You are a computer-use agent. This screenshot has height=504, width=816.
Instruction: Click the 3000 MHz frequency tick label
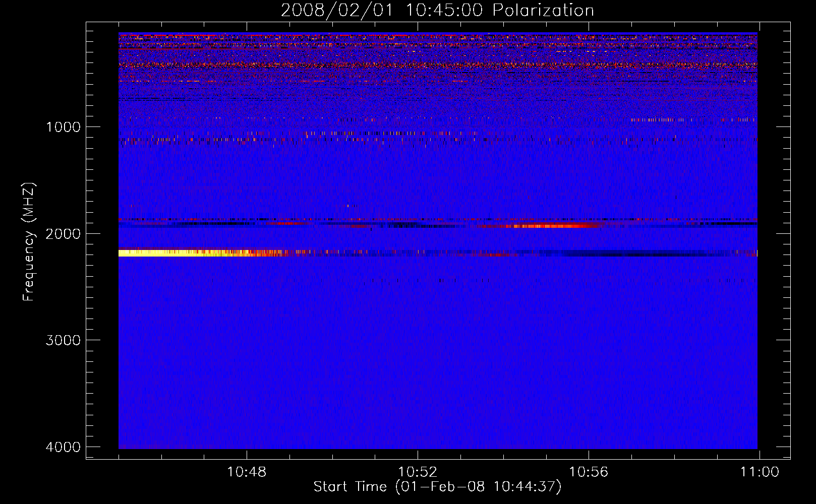click(x=63, y=340)
